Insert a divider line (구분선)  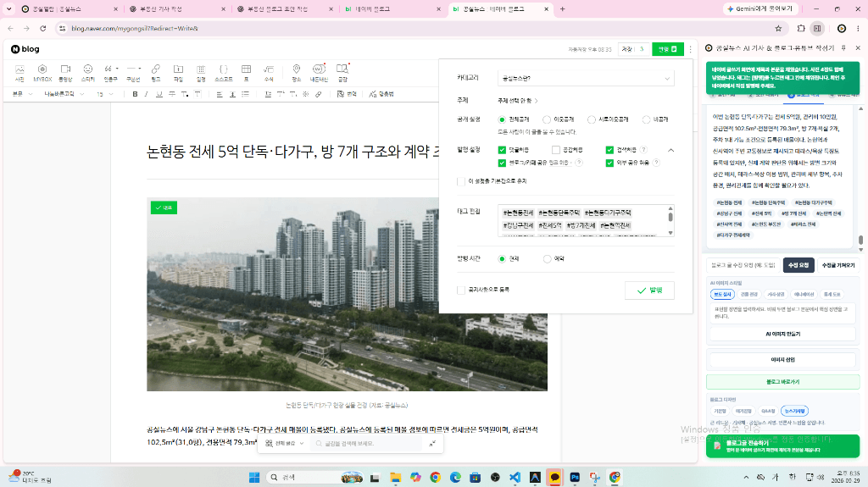133,73
